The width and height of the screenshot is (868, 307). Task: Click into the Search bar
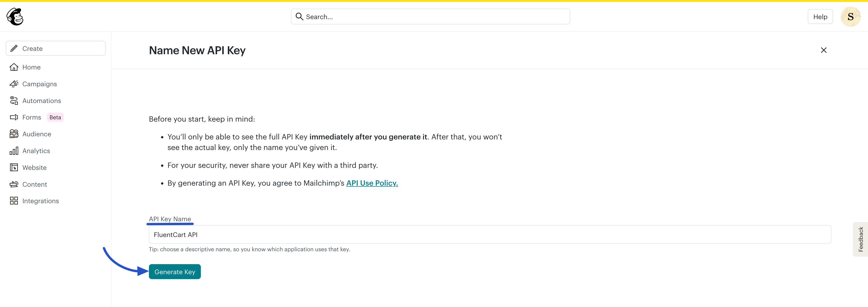click(x=435, y=17)
